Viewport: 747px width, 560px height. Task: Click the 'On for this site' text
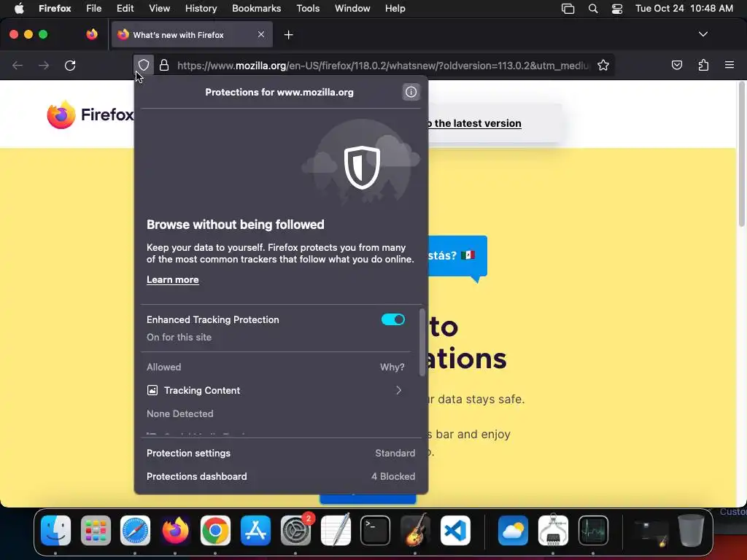[179, 337]
